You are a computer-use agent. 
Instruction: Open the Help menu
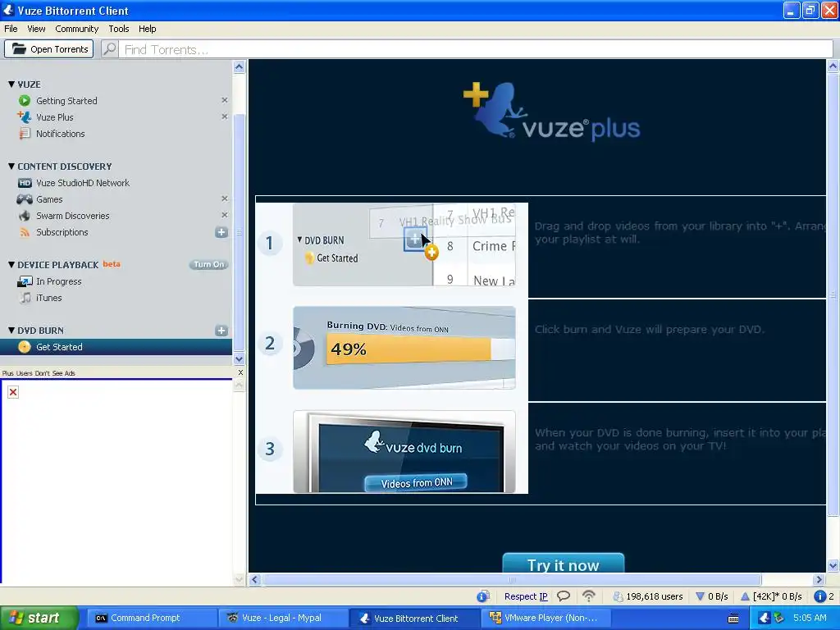(148, 29)
